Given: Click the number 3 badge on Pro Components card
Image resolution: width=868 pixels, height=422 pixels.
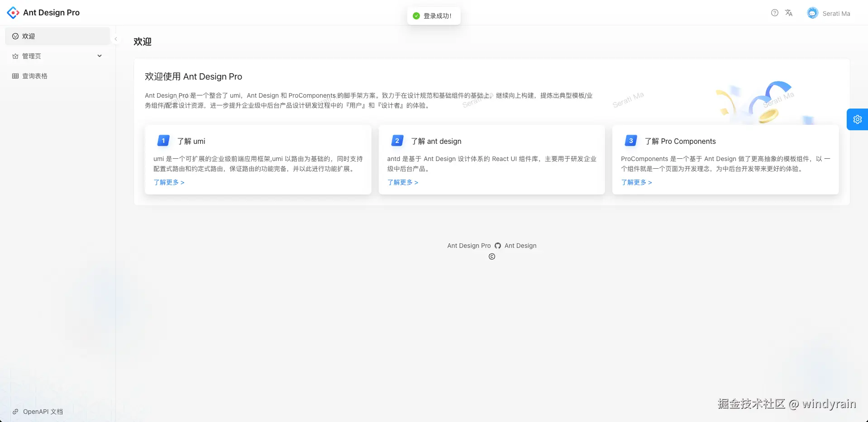Looking at the screenshot, I should [x=631, y=141].
